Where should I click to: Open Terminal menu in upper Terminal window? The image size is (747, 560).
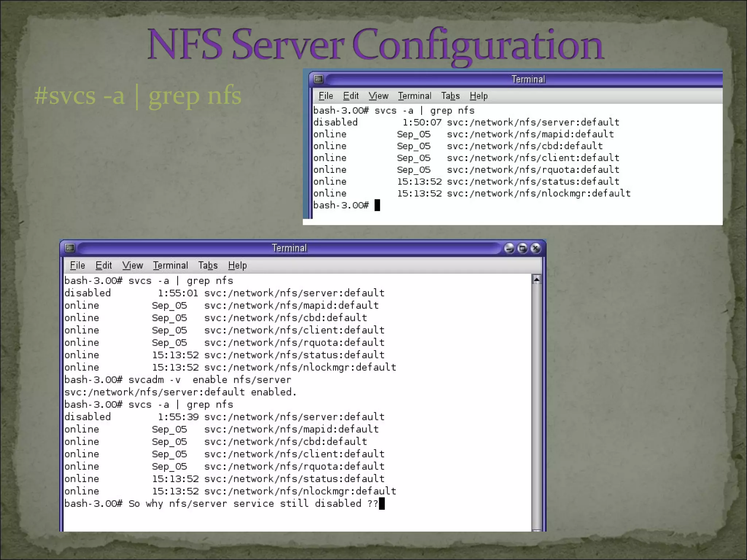(x=415, y=96)
